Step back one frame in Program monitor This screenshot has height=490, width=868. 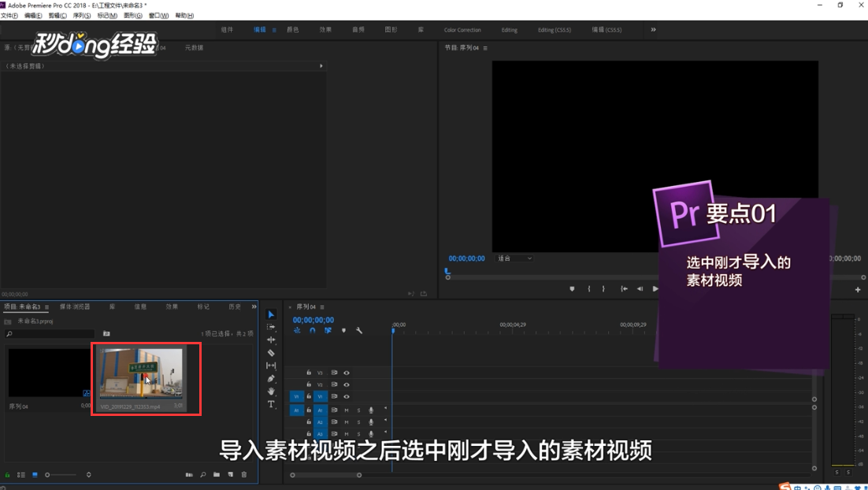click(x=640, y=288)
